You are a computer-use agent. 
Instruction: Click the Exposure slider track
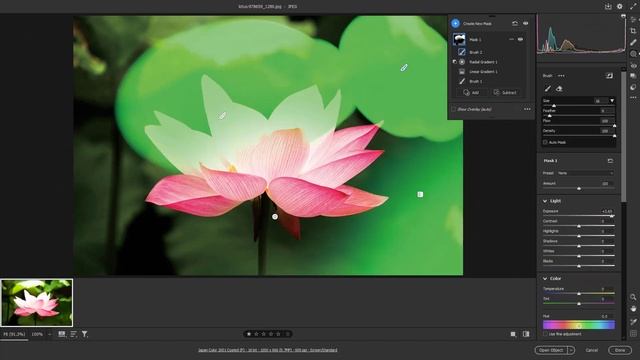coord(579,216)
